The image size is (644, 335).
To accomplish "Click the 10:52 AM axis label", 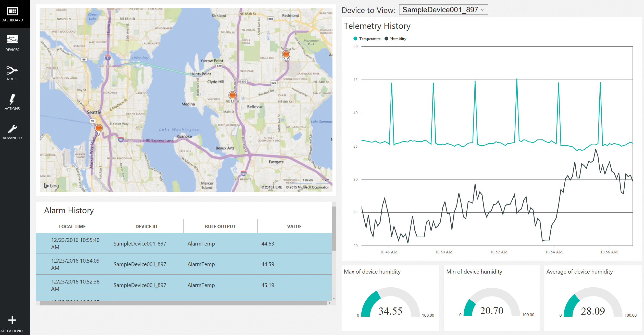I will 499,252.
